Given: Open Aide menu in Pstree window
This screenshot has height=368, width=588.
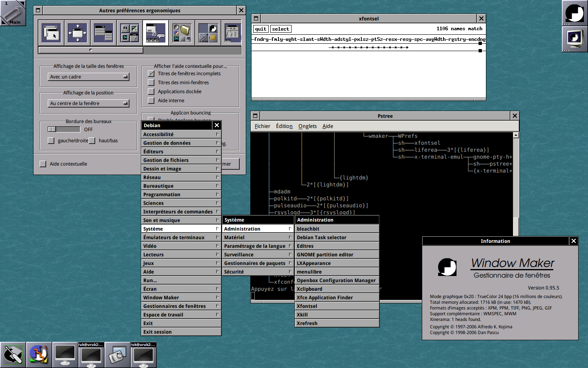Looking at the screenshot, I should click(x=328, y=126).
